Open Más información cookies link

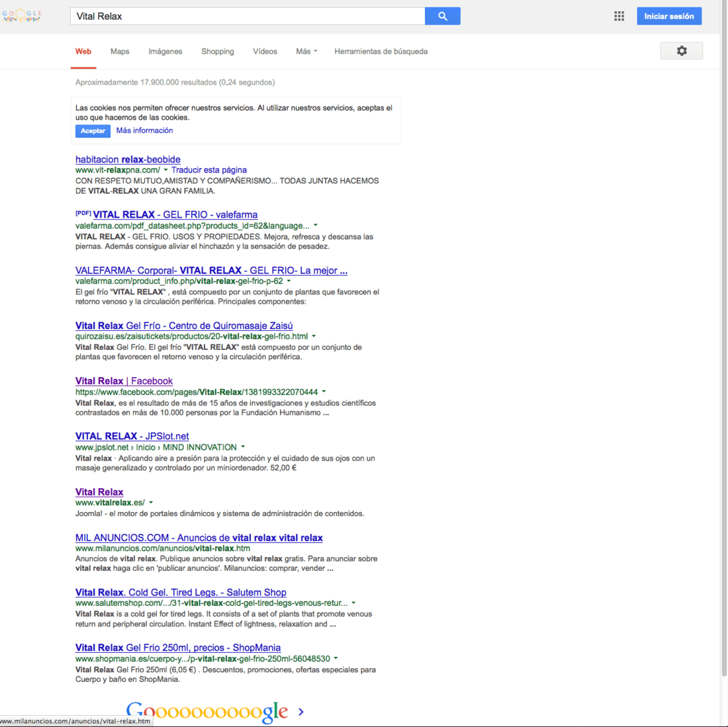(x=144, y=130)
